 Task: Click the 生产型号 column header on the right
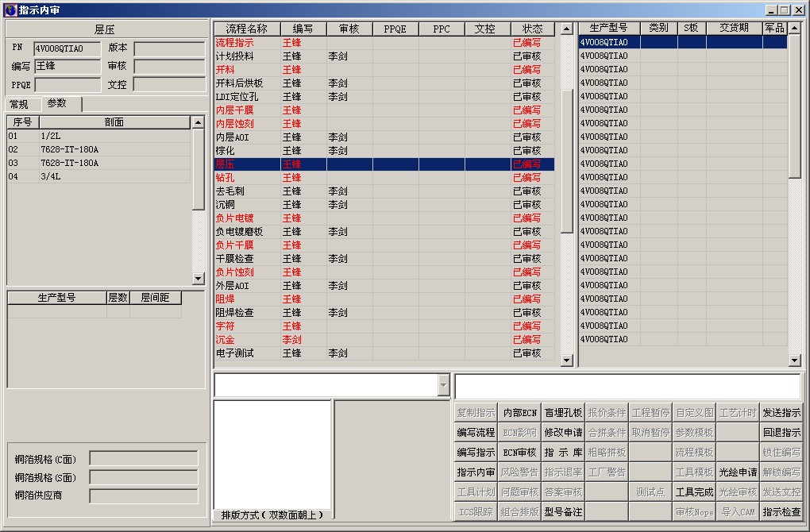609,28
